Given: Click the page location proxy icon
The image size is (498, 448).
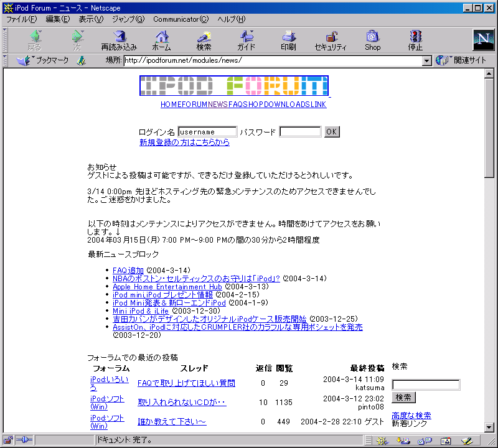Looking at the screenshot, I should (x=82, y=60).
